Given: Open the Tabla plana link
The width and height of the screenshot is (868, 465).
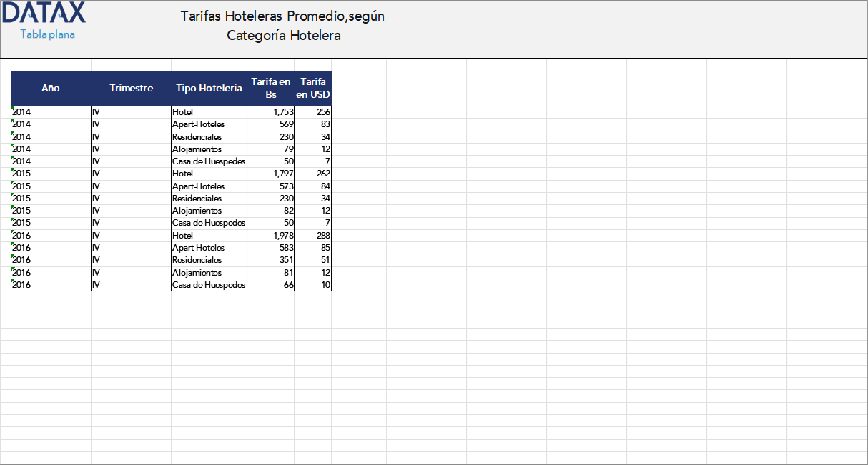Looking at the screenshot, I should click(x=48, y=34).
